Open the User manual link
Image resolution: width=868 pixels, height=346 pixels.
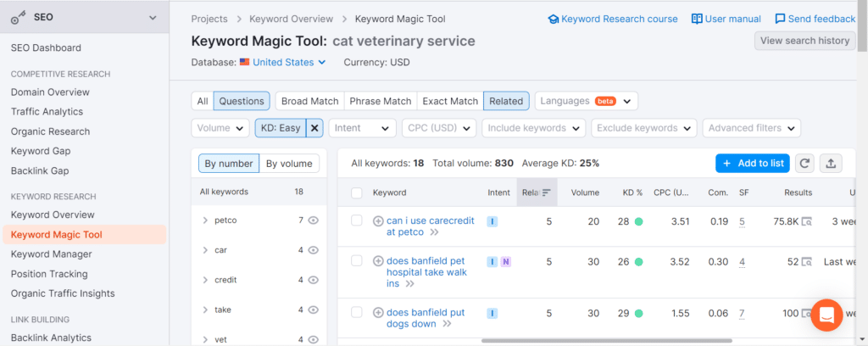tap(733, 19)
